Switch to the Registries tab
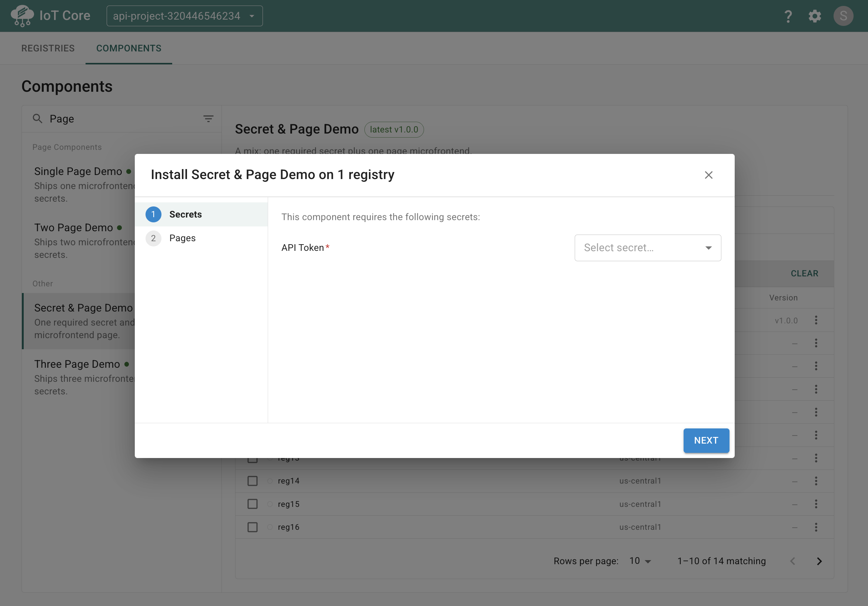The height and width of the screenshot is (606, 868). (x=48, y=48)
